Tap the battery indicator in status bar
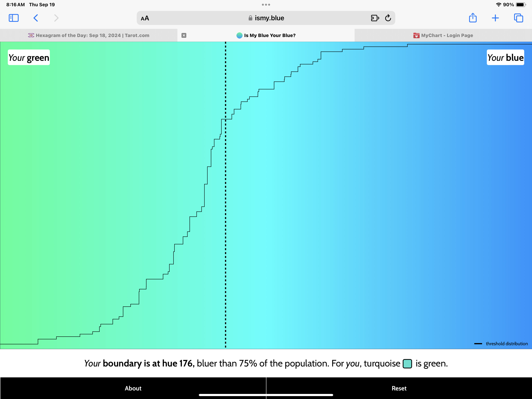Viewport: 532px width, 399px height. tap(521, 4)
